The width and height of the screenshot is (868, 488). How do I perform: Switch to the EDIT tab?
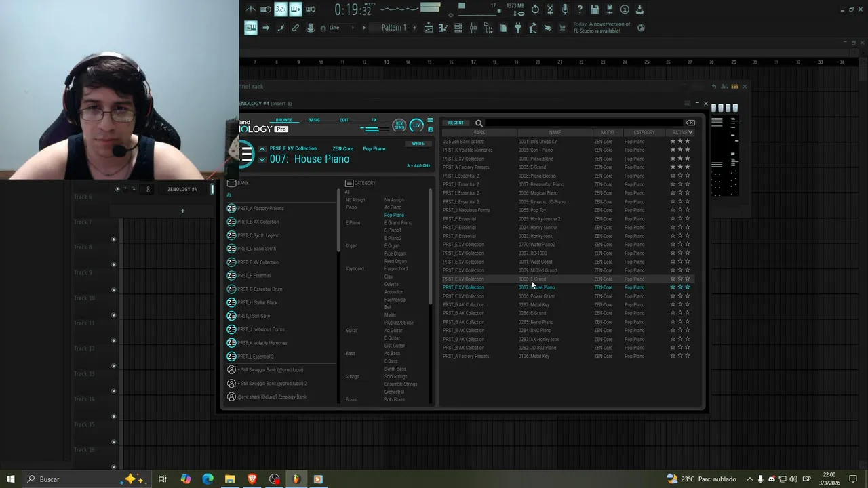pyautogui.click(x=344, y=120)
